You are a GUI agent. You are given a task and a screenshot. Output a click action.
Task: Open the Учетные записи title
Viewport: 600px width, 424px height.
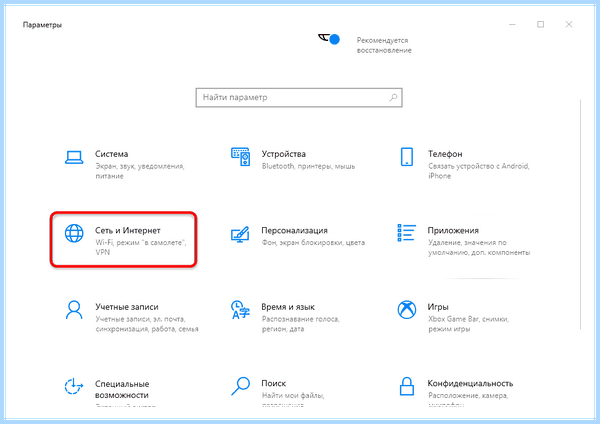(x=127, y=307)
